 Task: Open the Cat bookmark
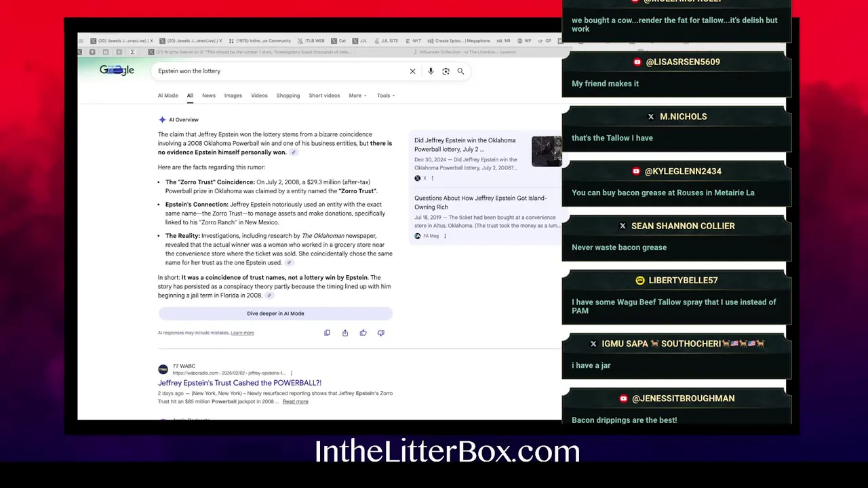tap(337, 41)
